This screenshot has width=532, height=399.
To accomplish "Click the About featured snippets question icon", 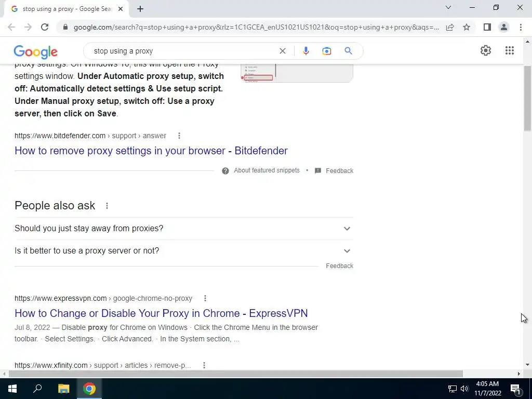I will click(x=225, y=170).
